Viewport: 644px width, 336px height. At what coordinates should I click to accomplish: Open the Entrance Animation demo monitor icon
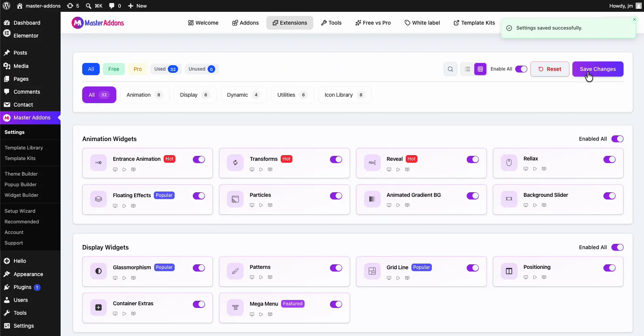point(115,170)
